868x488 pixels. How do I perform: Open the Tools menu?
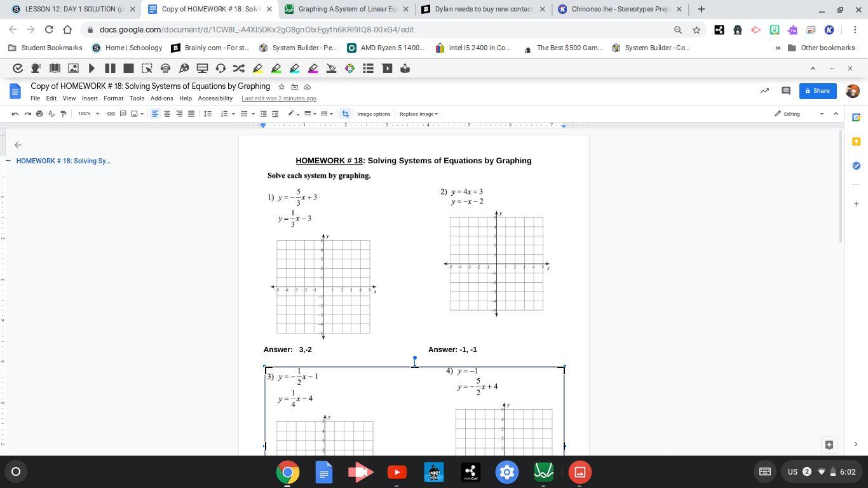[x=137, y=98]
